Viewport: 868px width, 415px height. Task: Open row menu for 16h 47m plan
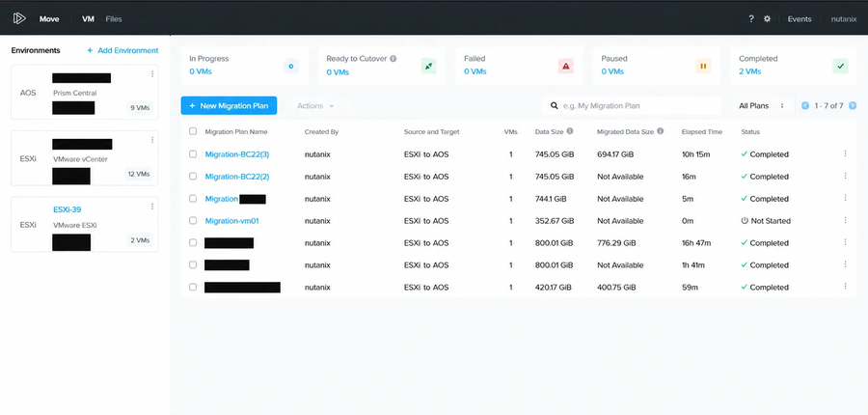pyautogui.click(x=845, y=242)
